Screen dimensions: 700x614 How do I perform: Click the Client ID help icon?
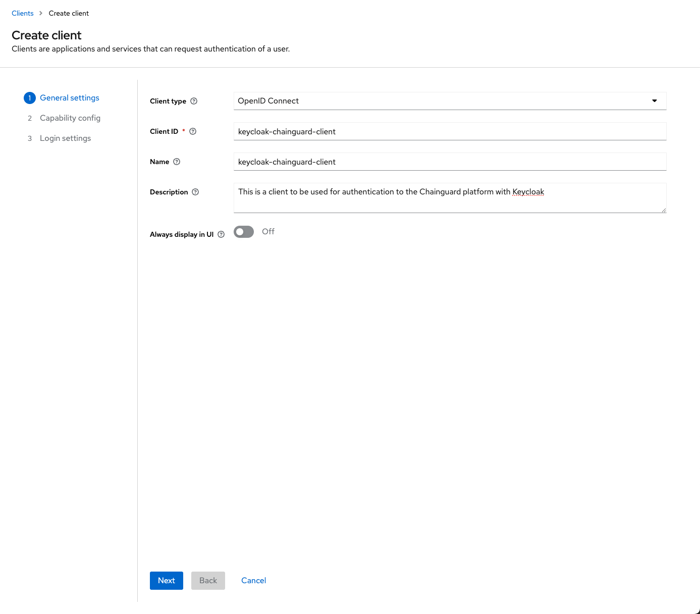192,131
